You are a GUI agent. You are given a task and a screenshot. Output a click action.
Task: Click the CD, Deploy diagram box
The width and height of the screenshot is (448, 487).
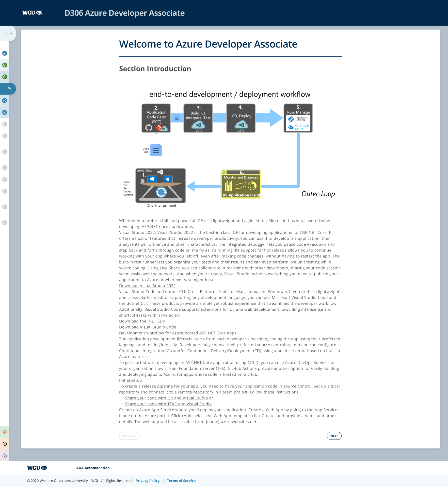pos(241,118)
